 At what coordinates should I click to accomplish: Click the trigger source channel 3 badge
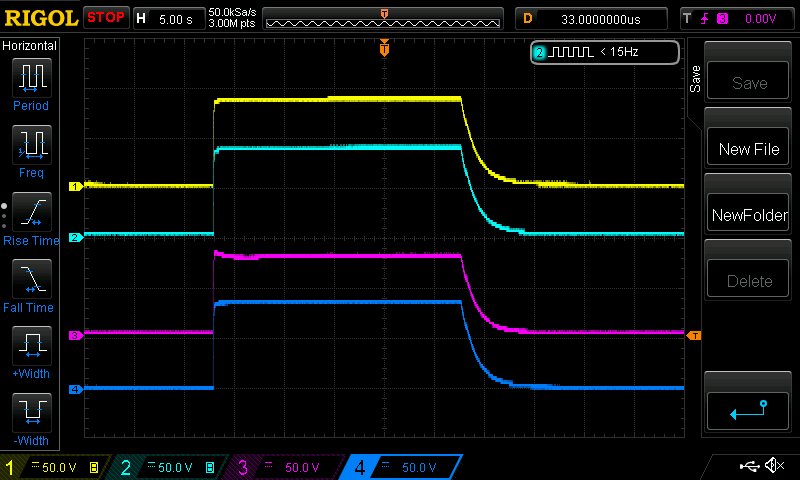pos(722,19)
